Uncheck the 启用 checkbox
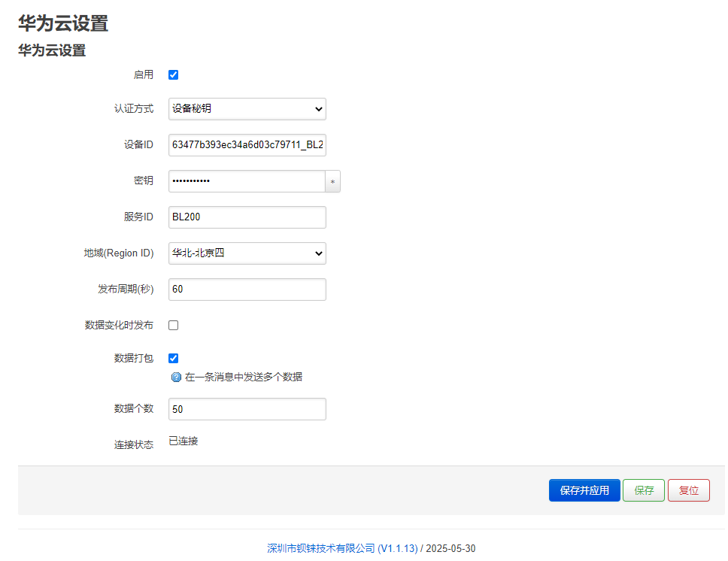728x561 pixels. tap(173, 74)
